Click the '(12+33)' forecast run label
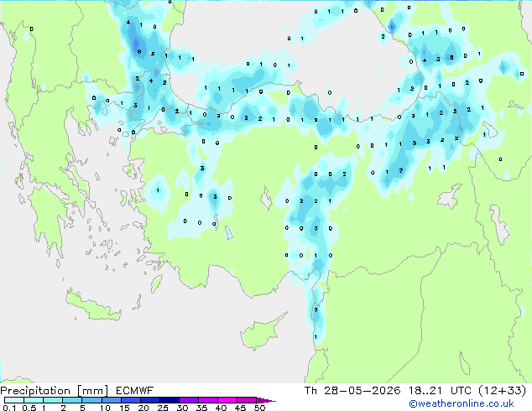Screen dimensions: 532x411 pos(502,391)
